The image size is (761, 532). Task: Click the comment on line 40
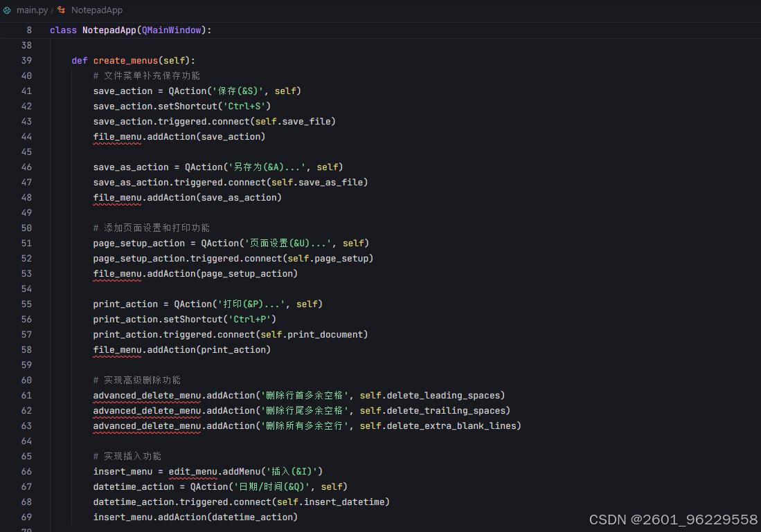(147, 75)
